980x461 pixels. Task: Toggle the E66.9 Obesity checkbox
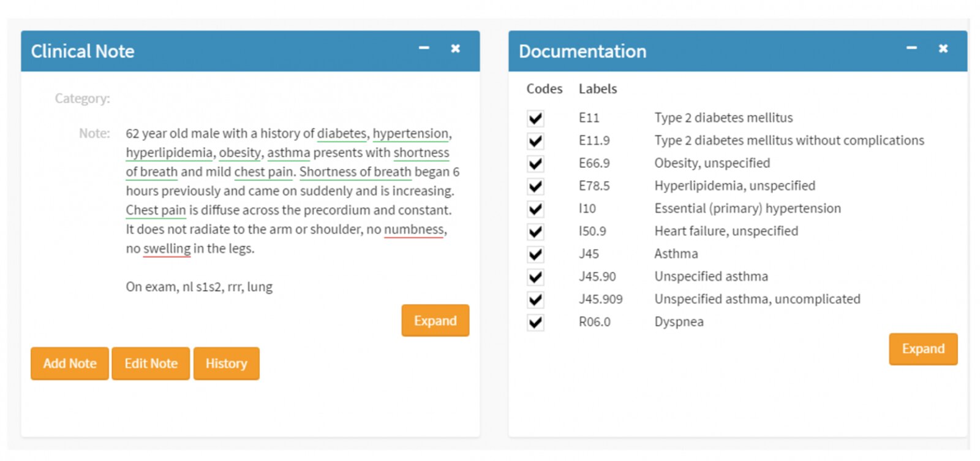535,164
